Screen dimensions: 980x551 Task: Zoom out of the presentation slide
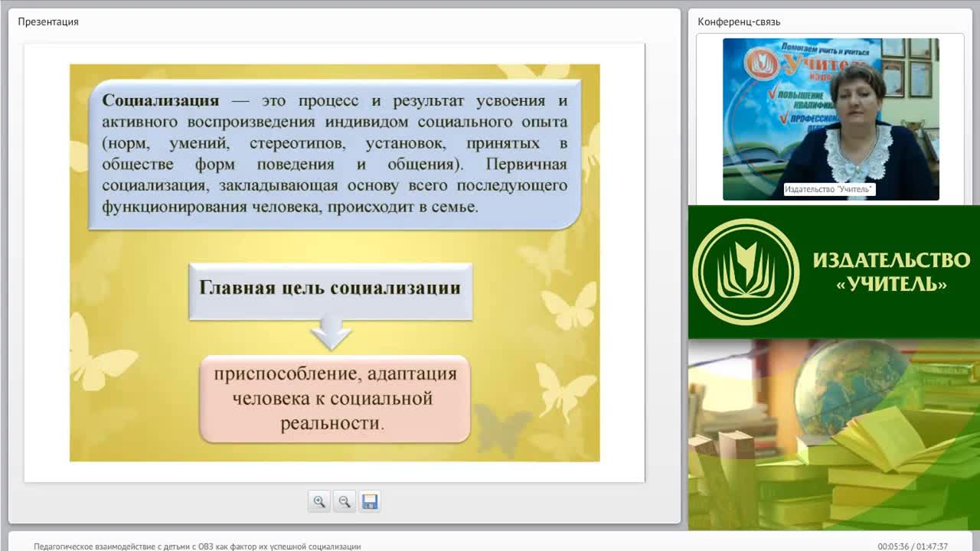[345, 501]
